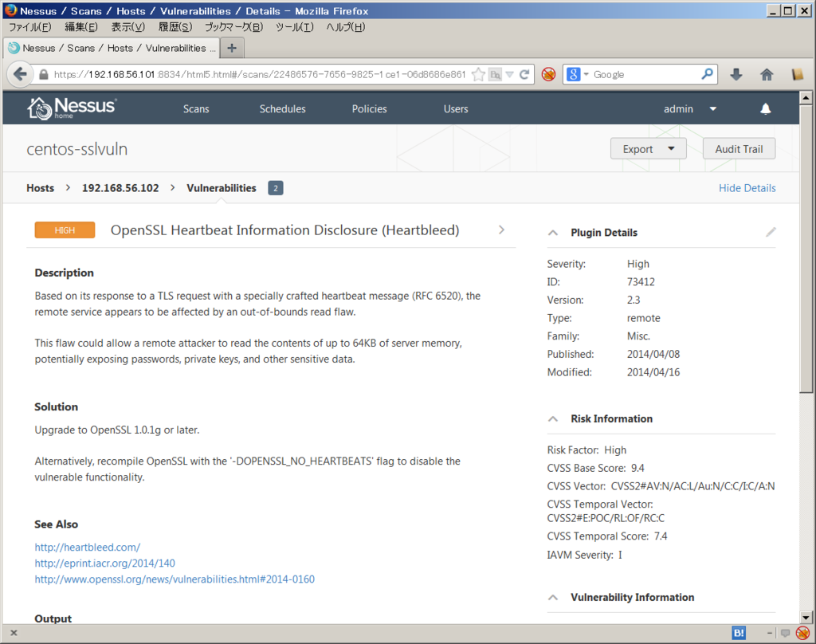Open the Users page
816x644 pixels.
(x=456, y=109)
